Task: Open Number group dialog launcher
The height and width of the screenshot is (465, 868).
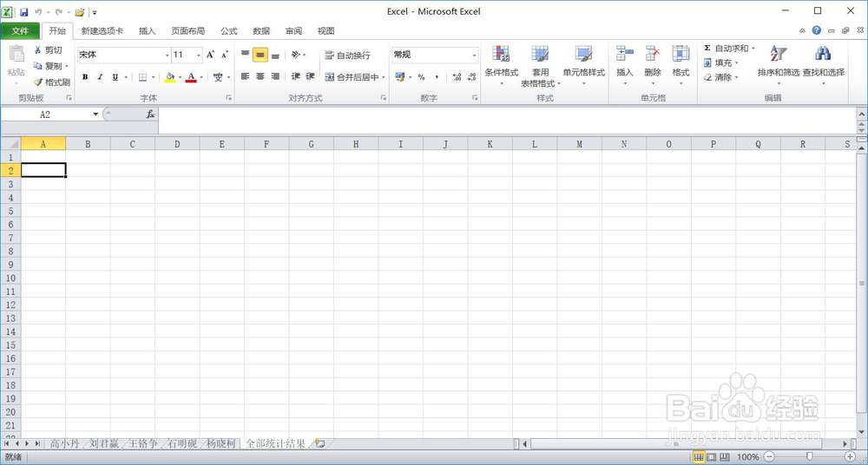Action: [475, 97]
